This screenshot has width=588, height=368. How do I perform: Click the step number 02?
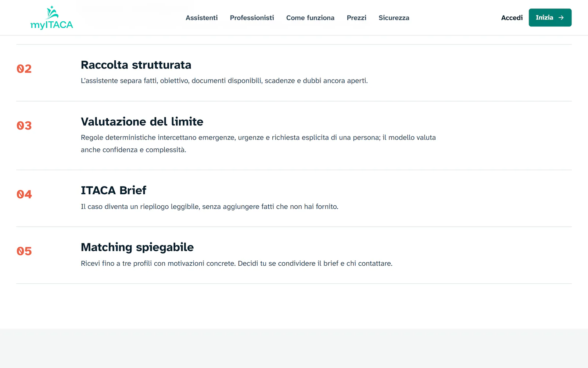click(x=24, y=69)
